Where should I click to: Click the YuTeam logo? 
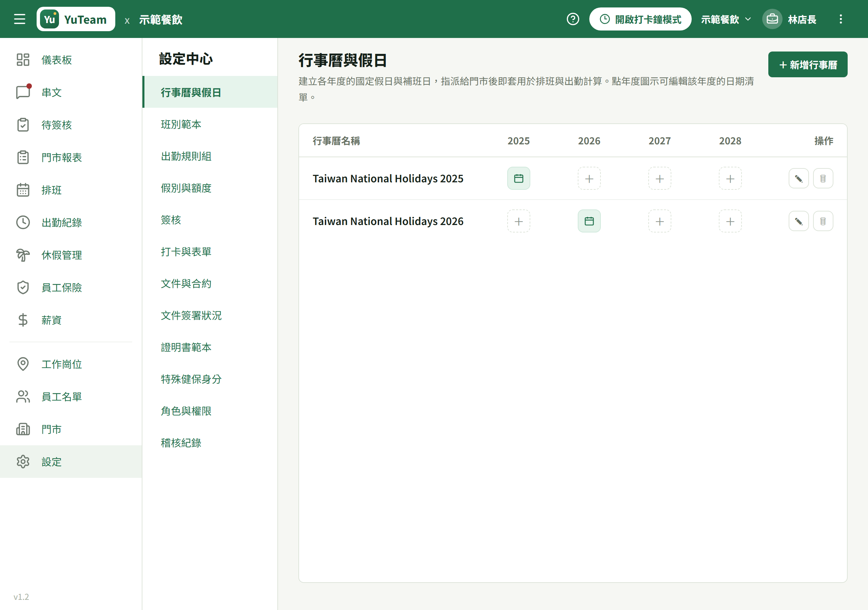point(76,19)
